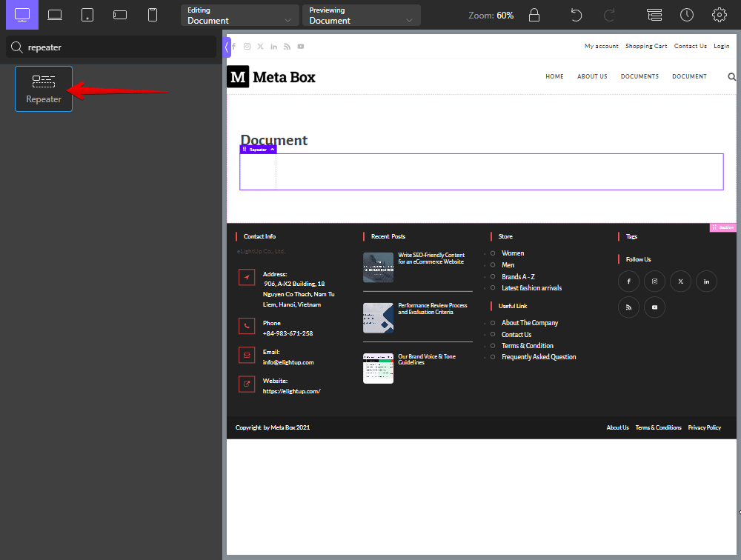Click the elements search field
741x560 pixels.
tap(119, 47)
